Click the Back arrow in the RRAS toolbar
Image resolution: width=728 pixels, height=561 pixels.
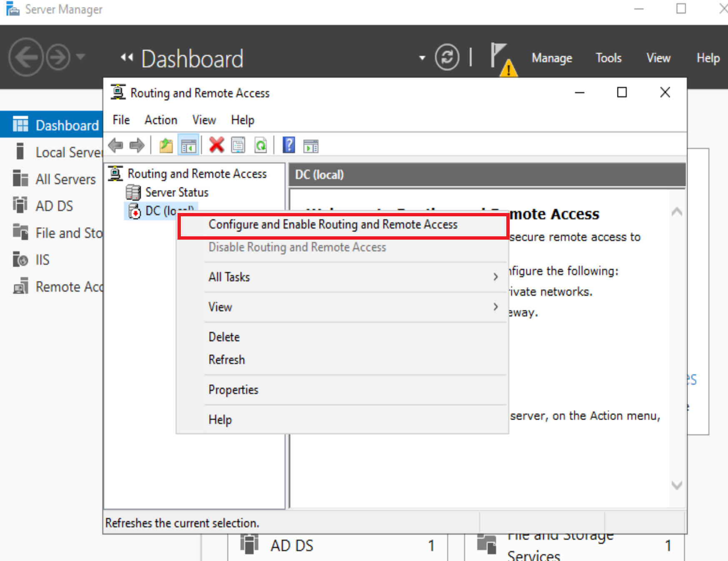115,145
